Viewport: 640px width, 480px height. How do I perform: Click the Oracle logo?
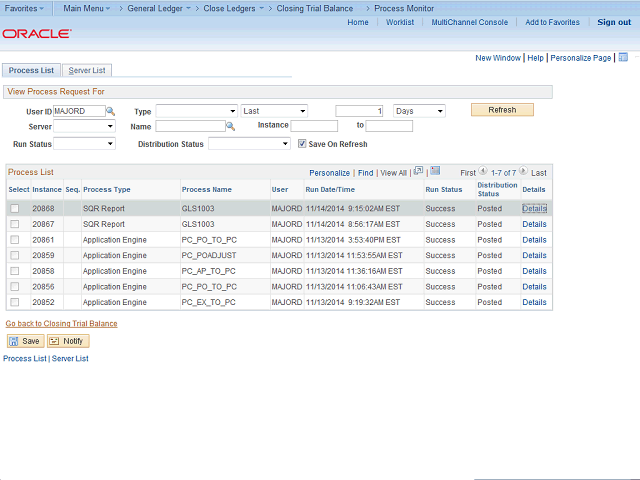[36, 34]
